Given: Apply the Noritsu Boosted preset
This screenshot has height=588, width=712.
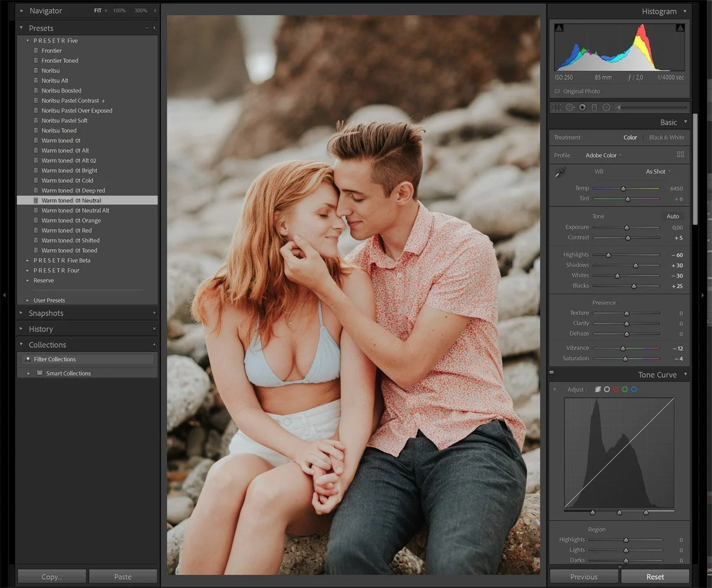Looking at the screenshot, I should [61, 91].
